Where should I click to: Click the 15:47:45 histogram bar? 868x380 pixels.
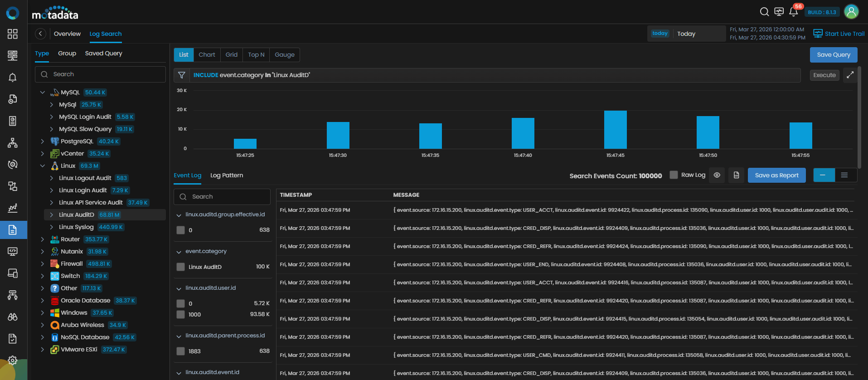click(615, 130)
